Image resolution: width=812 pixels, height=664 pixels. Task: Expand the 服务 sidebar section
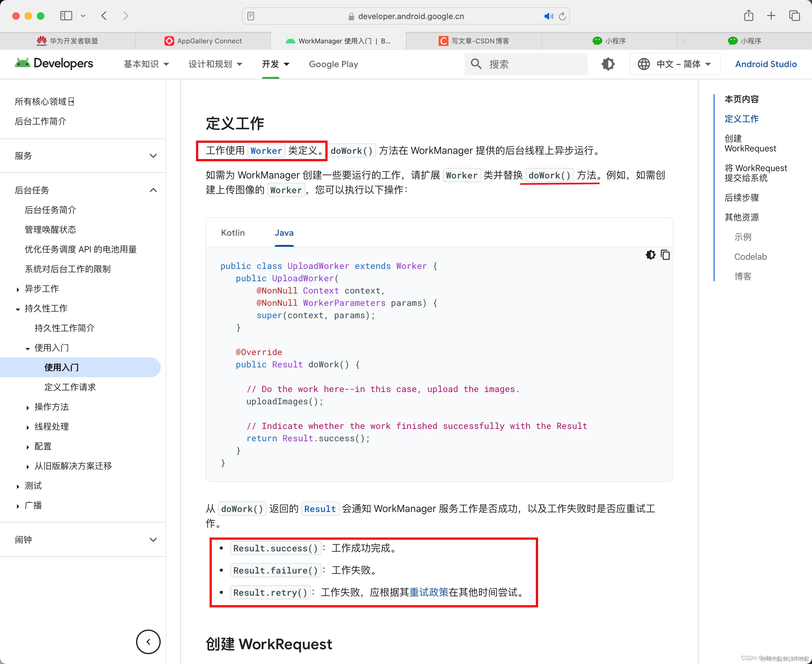click(x=154, y=156)
